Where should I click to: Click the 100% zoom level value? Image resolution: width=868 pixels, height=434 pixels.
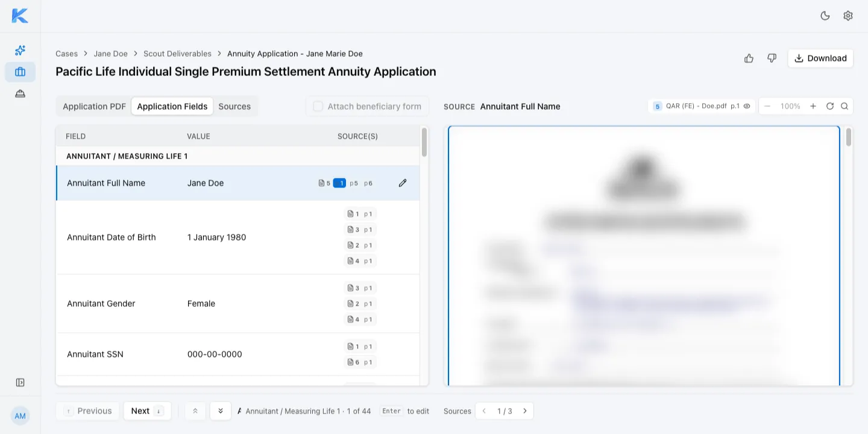tap(790, 106)
